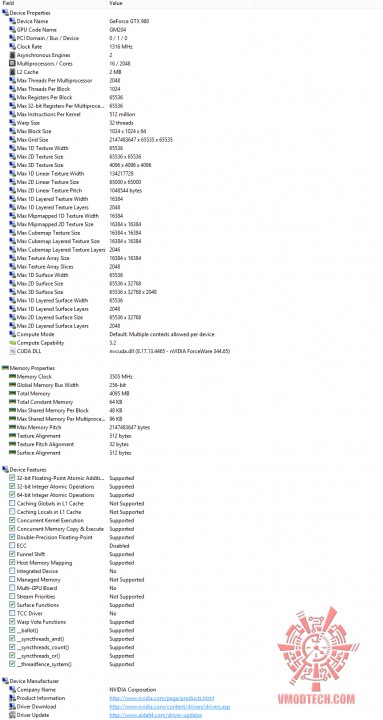Screen dimensions: 383x720
Task: Select the __threadfence_system() row label
Action: pyautogui.click(x=44, y=664)
